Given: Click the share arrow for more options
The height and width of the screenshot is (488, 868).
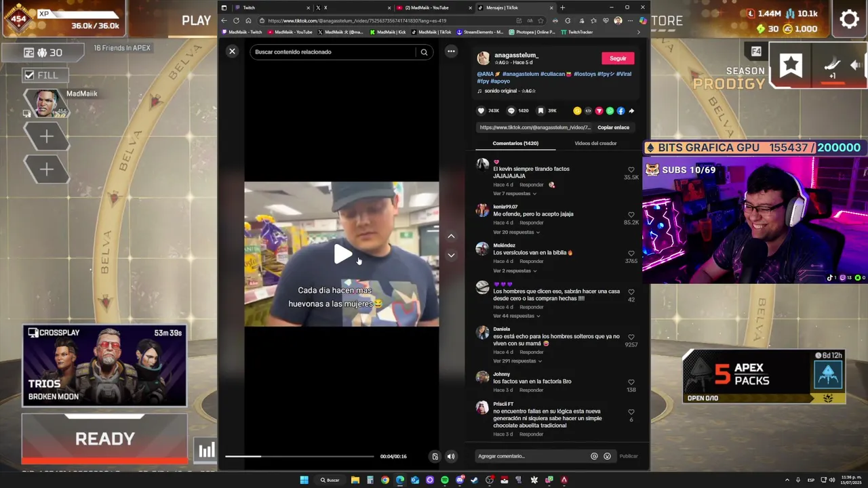Looking at the screenshot, I should click(631, 110).
